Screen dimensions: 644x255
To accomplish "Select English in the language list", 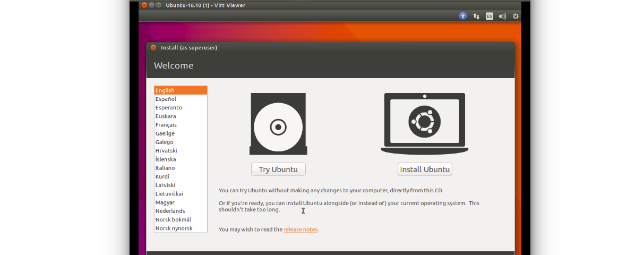I will click(x=181, y=90).
